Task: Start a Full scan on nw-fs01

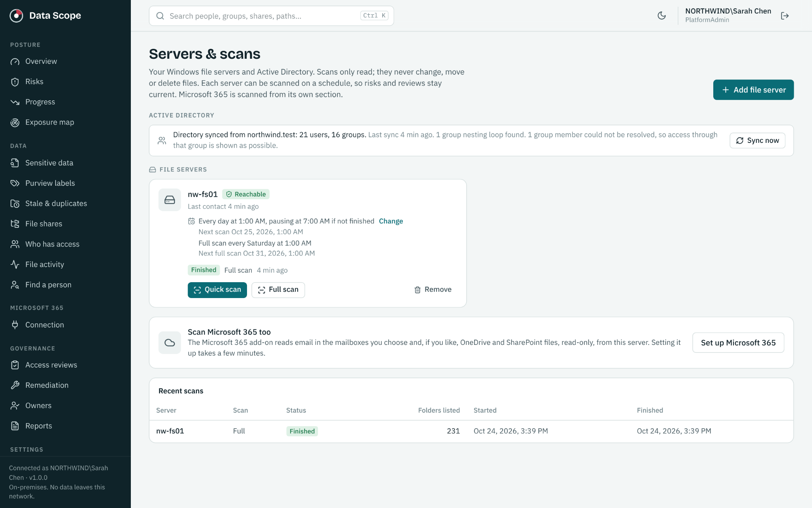Action: tap(278, 290)
